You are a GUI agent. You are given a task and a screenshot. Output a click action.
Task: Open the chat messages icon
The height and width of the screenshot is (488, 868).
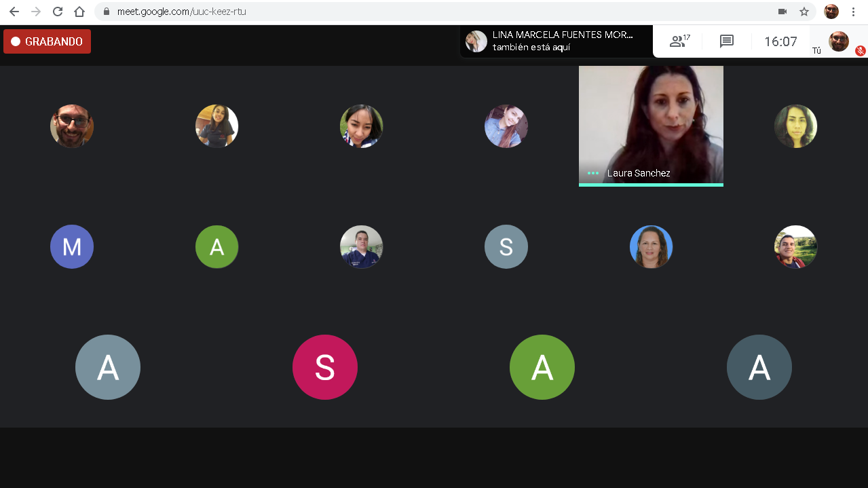(x=727, y=41)
